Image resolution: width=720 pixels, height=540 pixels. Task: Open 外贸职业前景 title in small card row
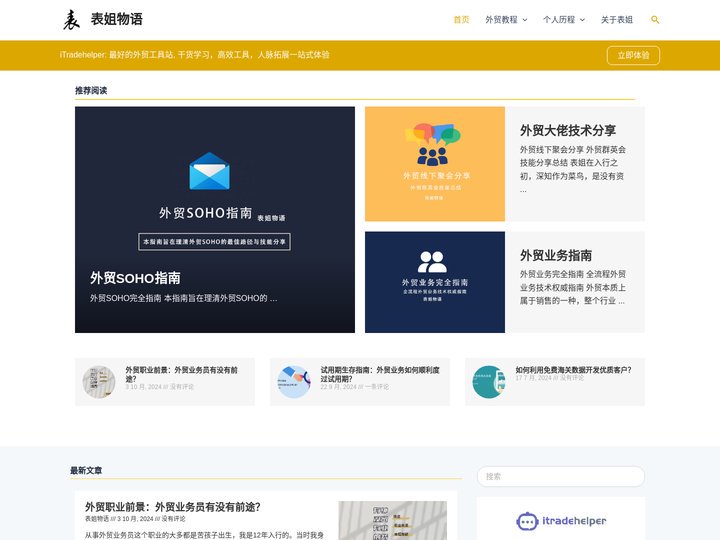point(181,374)
